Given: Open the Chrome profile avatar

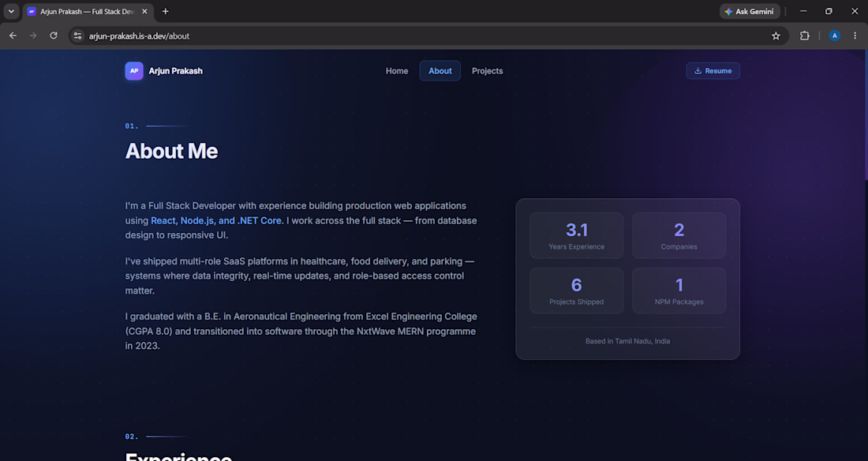Looking at the screenshot, I should click(834, 36).
